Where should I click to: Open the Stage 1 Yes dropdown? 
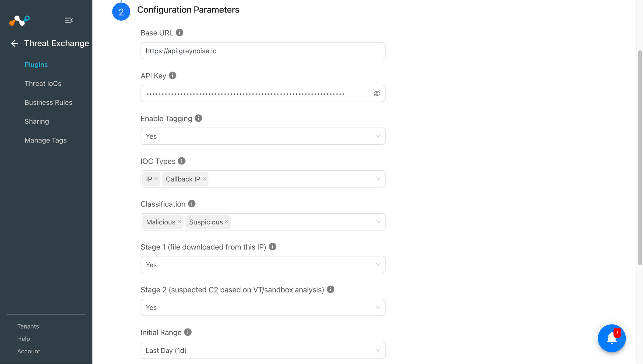click(x=263, y=265)
